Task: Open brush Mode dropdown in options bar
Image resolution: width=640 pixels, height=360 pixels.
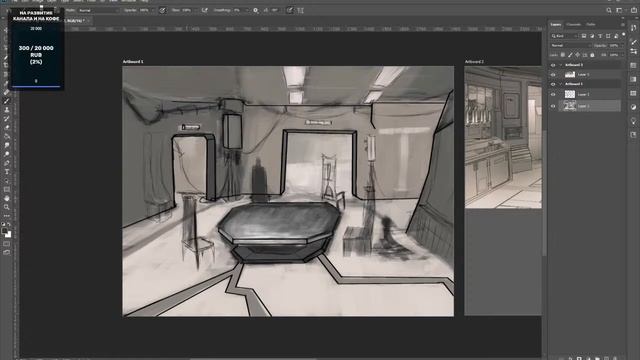Action: 98,10
